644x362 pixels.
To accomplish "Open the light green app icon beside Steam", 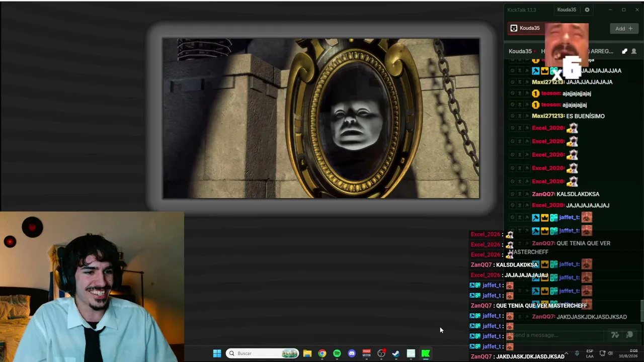I will click(x=411, y=353).
